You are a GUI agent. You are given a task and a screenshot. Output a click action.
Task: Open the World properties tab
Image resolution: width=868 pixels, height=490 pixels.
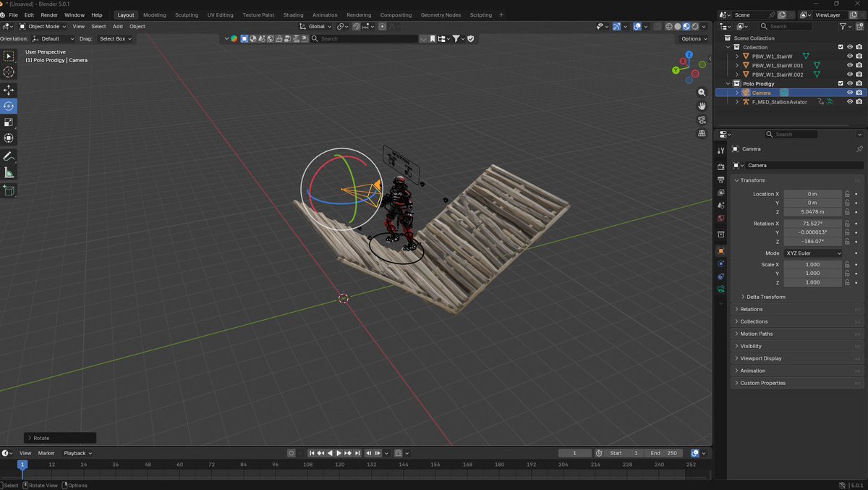(720, 219)
